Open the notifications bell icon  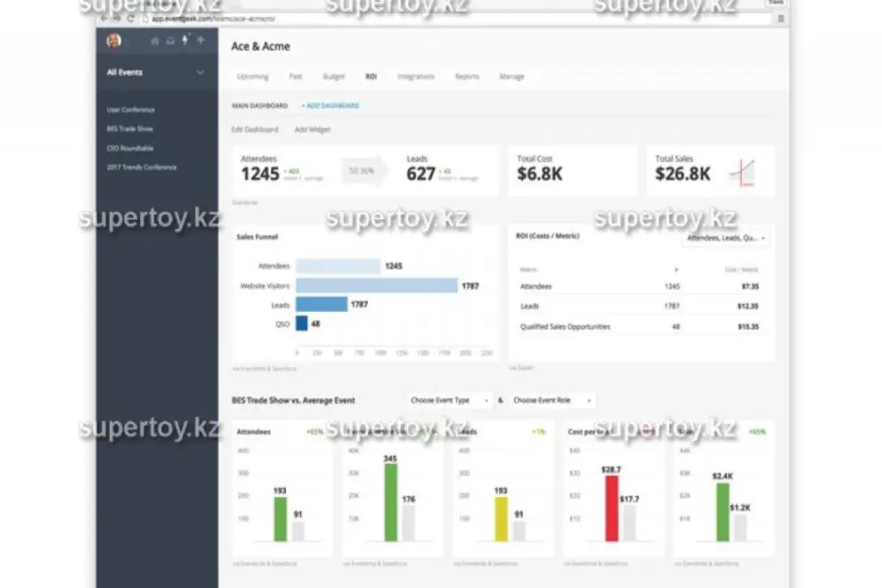pos(170,40)
